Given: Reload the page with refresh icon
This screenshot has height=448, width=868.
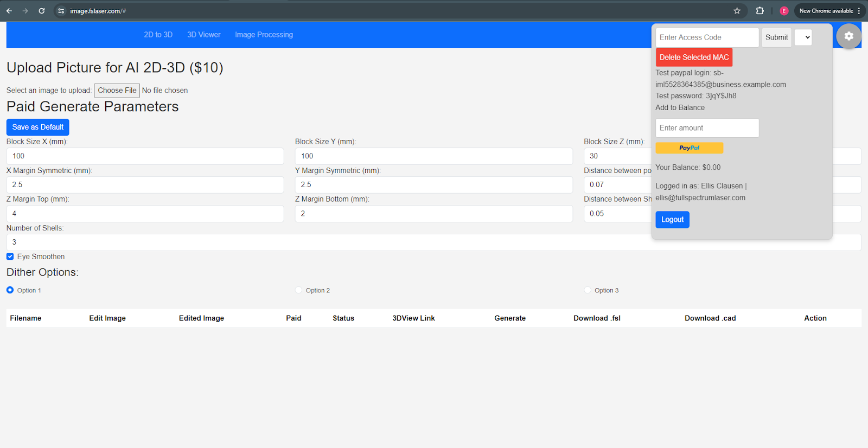Looking at the screenshot, I should [x=42, y=11].
